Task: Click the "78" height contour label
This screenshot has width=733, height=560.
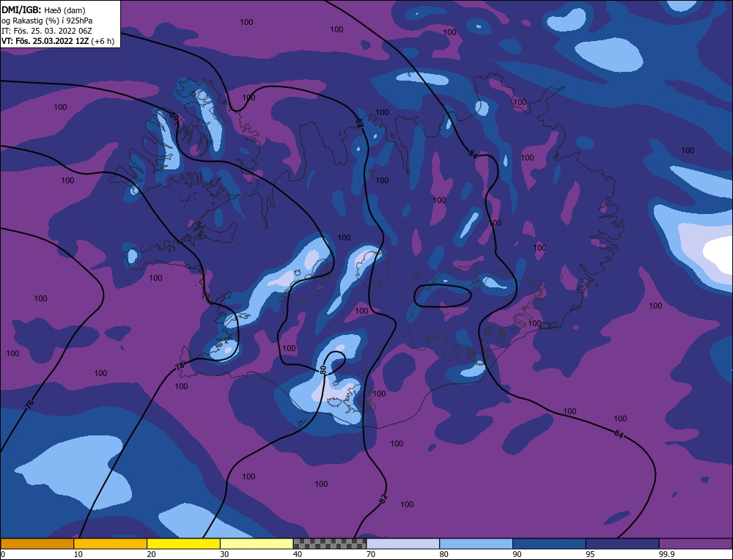Action: [x=180, y=366]
